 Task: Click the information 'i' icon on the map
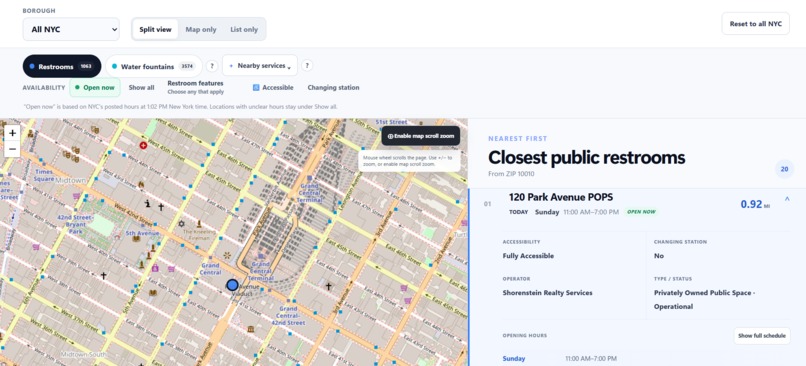[148, 204]
